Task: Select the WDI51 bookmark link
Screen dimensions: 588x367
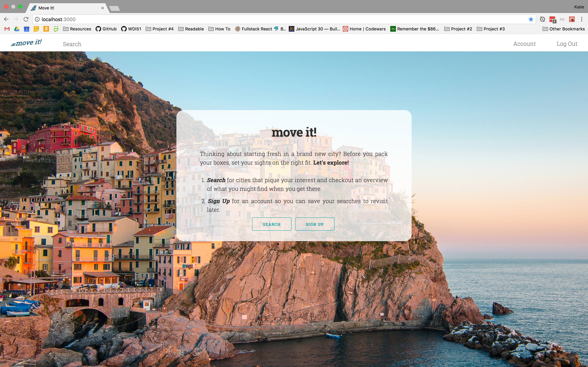Action: coord(131,29)
